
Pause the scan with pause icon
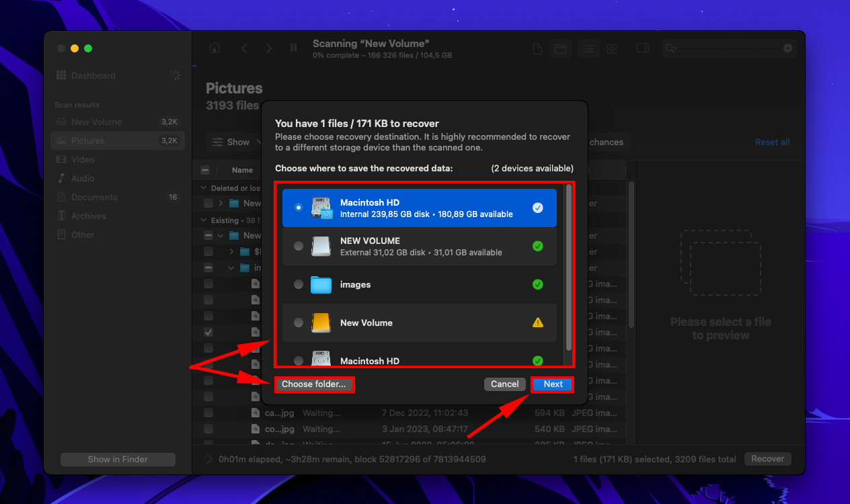[293, 48]
